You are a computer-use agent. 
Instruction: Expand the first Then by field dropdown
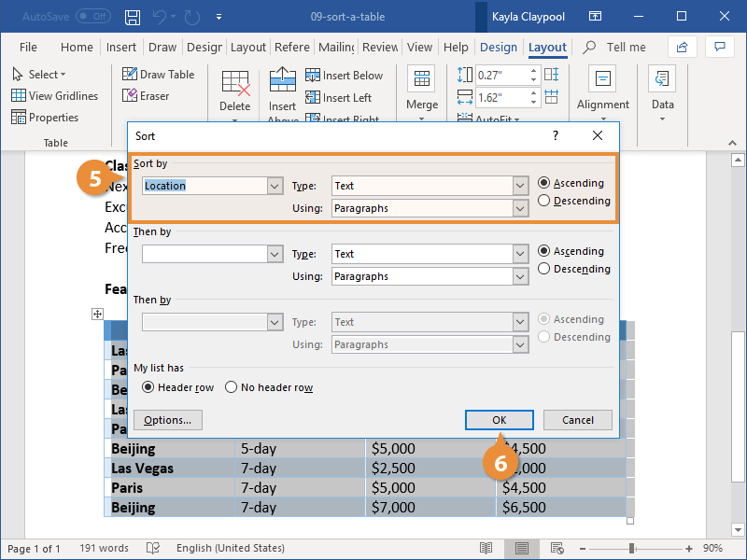pyautogui.click(x=275, y=253)
